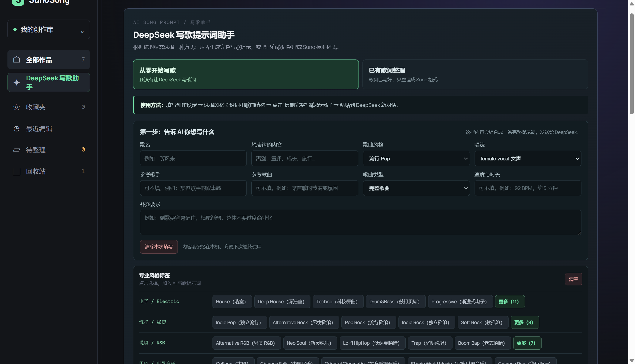Click the sparkle icon beside DeepSeek 写歌助手

click(17, 83)
